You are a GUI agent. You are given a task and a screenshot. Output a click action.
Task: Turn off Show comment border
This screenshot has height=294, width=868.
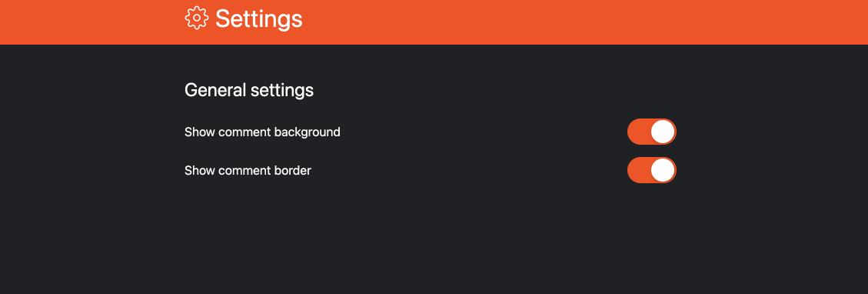coord(651,170)
